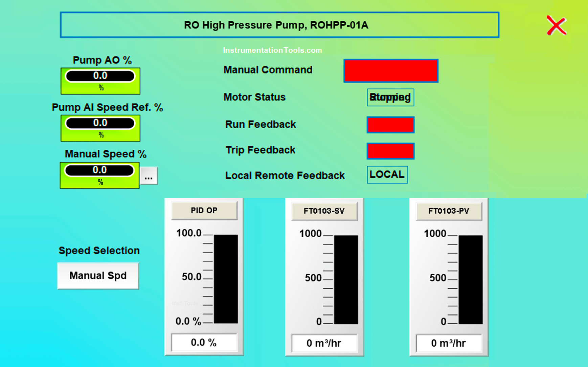Toggle the Manual Spd speed selection
This screenshot has width=588, height=367.
point(98,276)
